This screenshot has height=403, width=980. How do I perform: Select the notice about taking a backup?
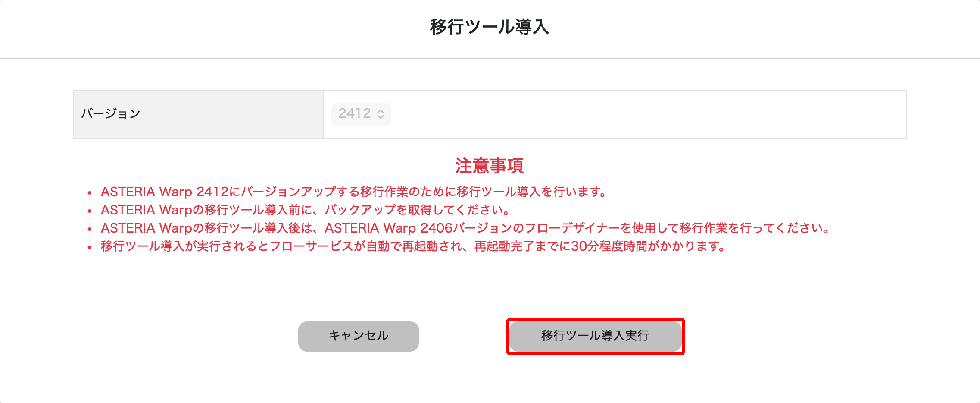(x=305, y=210)
